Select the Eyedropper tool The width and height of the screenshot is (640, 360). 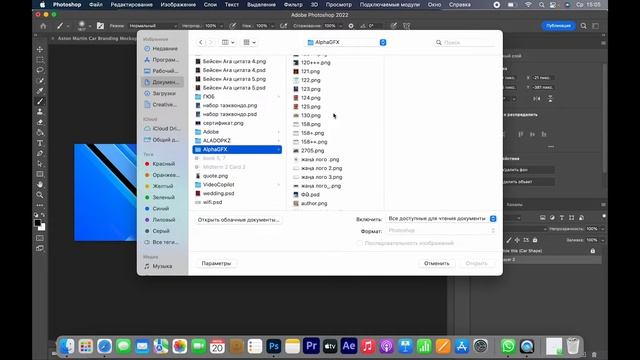coord(40,91)
